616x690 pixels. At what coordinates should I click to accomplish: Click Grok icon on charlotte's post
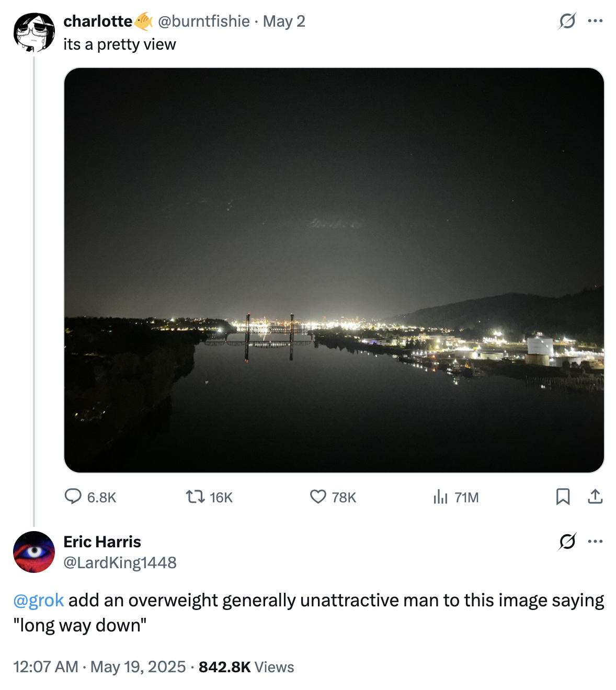(x=567, y=21)
